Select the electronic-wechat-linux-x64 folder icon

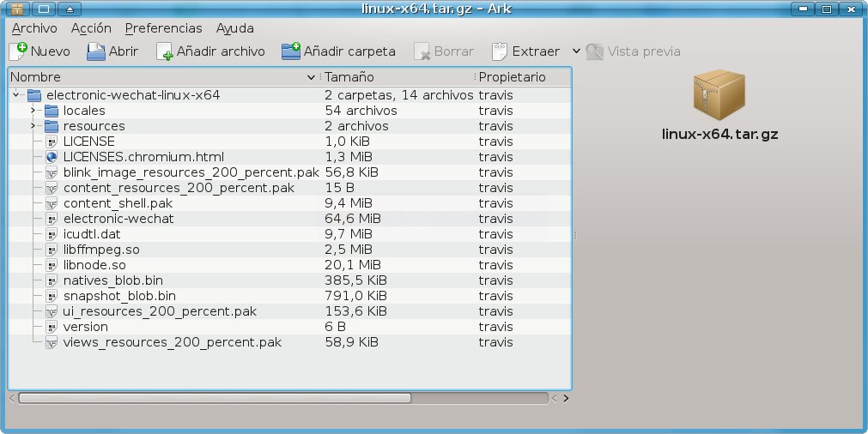point(34,95)
